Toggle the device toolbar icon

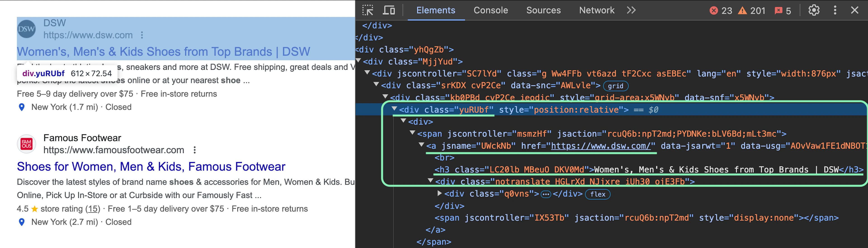(389, 10)
